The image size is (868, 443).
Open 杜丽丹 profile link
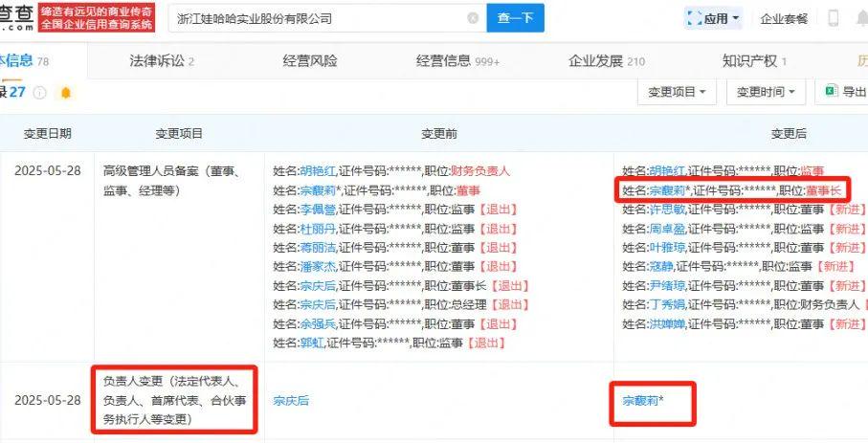coord(317,229)
